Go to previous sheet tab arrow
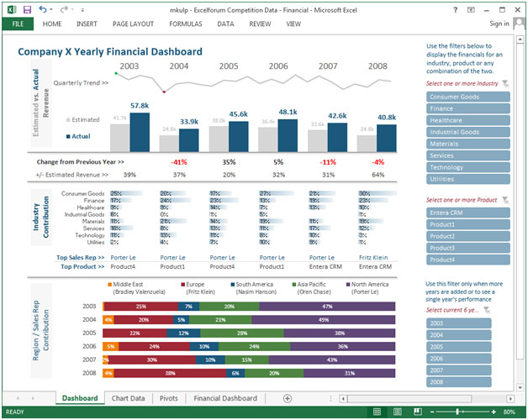528x420 pixels. point(18,398)
